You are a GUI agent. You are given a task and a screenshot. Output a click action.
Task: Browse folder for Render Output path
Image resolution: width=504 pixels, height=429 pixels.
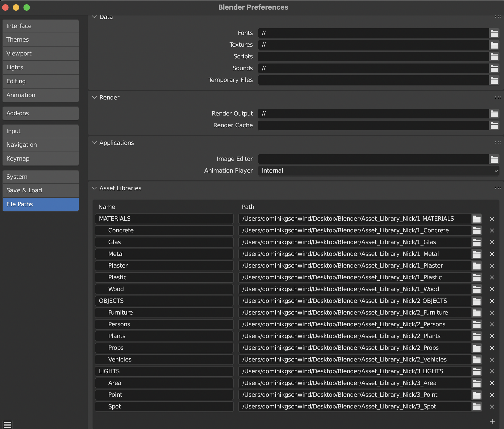pyautogui.click(x=494, y=114)
